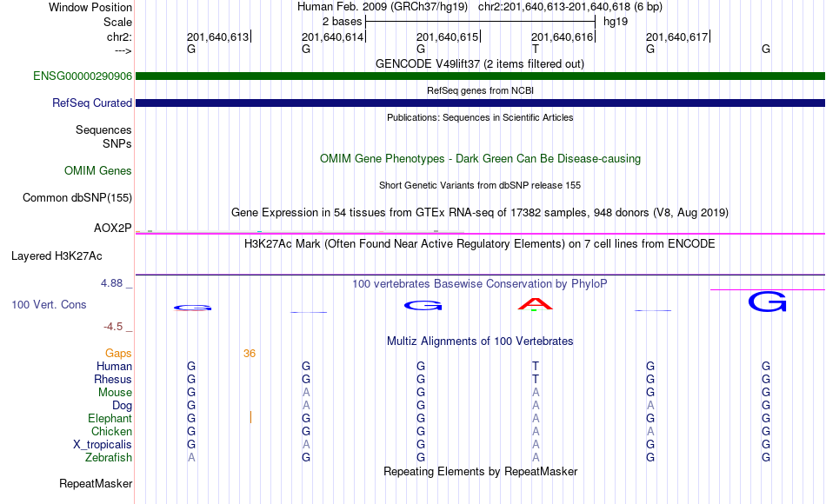Click the sequence direction arrow --->
The height and width of the screenshot is (504, 826).
point(123,50)
